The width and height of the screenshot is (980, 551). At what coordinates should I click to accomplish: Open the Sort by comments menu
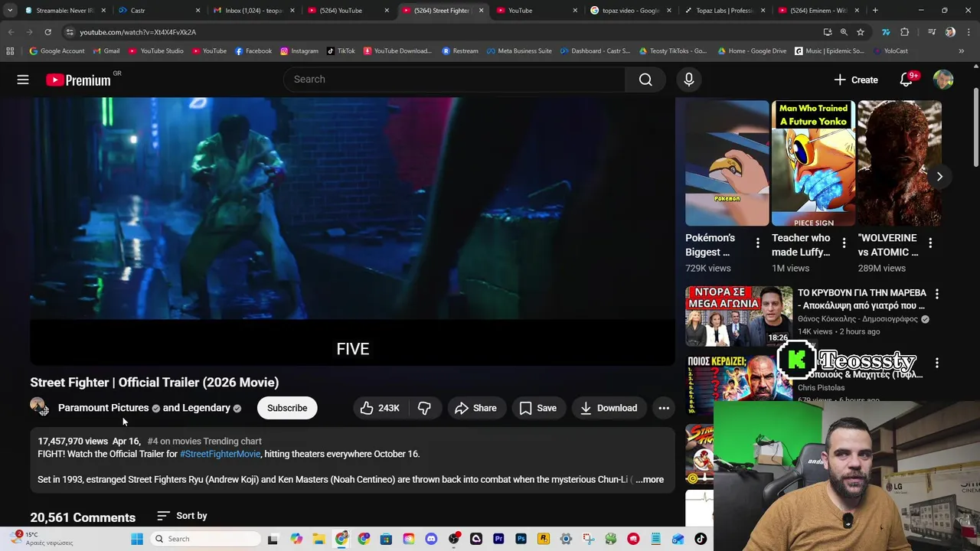[x=182, y=516]
